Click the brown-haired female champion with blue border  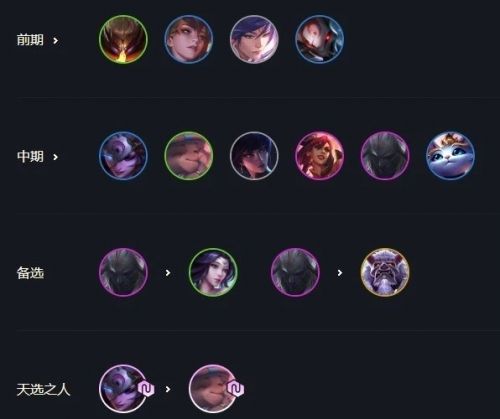(189, 39)
